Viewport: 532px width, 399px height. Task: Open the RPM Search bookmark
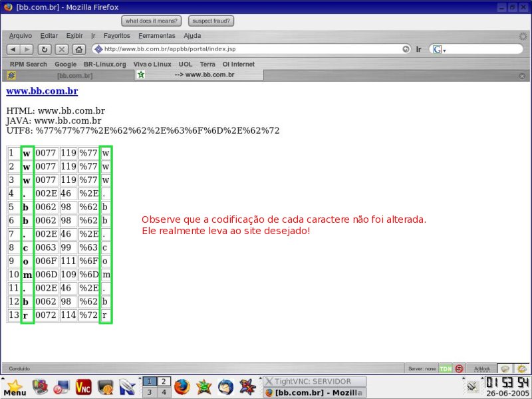[28, 64]
